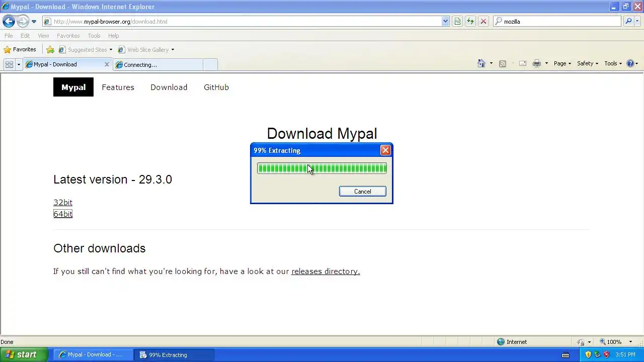Click the Print icon

(x=537, y=63)
